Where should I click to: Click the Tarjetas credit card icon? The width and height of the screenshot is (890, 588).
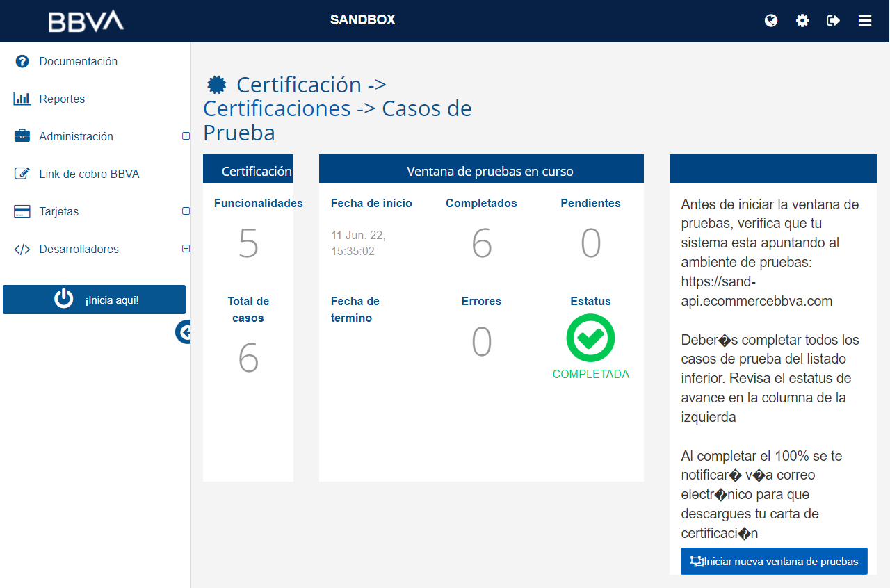(22, 211)
